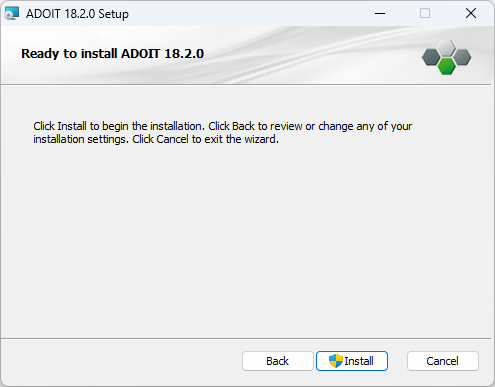Click the 'ADOIT 18.2.0 Setup' title text
This screenshot has height=387, width=495.
click(x=77, y=14)
